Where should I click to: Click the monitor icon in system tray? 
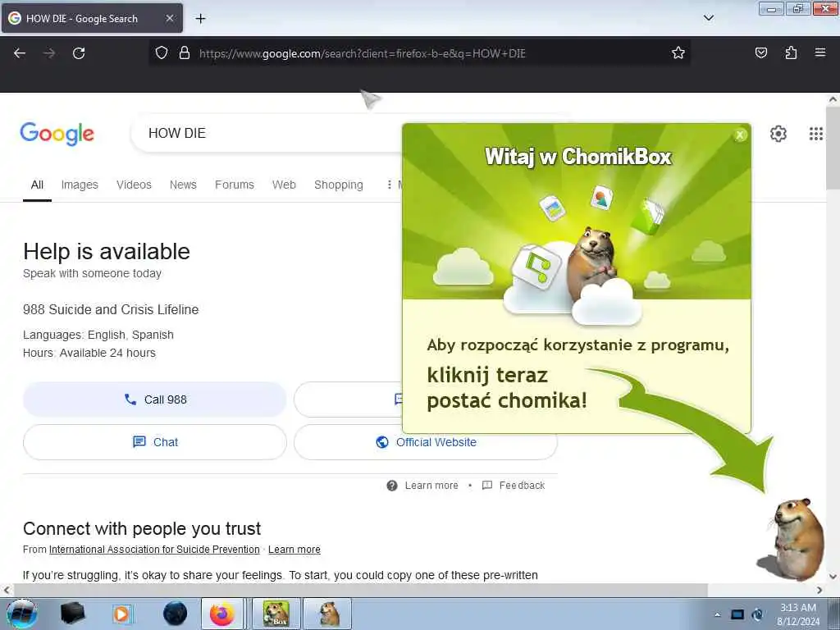point(737,614)
